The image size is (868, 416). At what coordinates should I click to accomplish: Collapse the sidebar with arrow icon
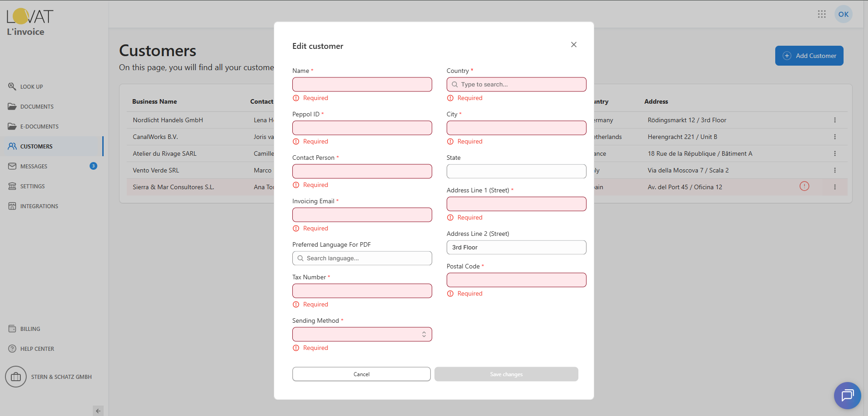pos(98,411)
